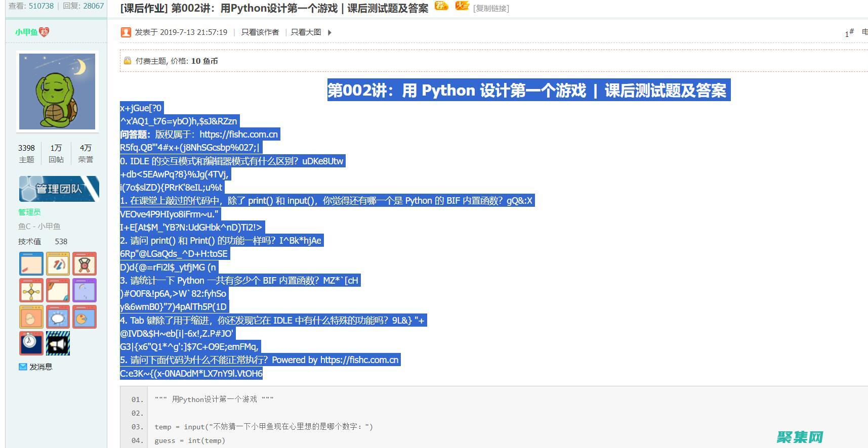The image size is (868, 448).
Task: Click the speech bubble medal icon
Action: 58,317
